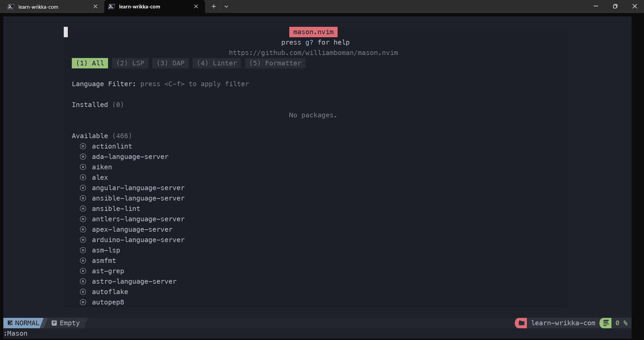This screenshot has height=340, width=644.
Task: Select the astro-language-server package name
Action: (x=134, y=281)
